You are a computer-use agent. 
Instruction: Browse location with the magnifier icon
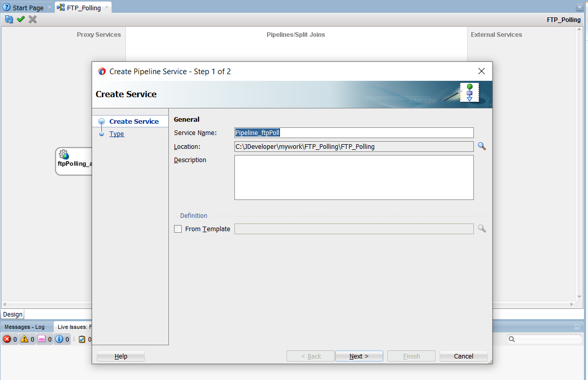tap(482, 146)
